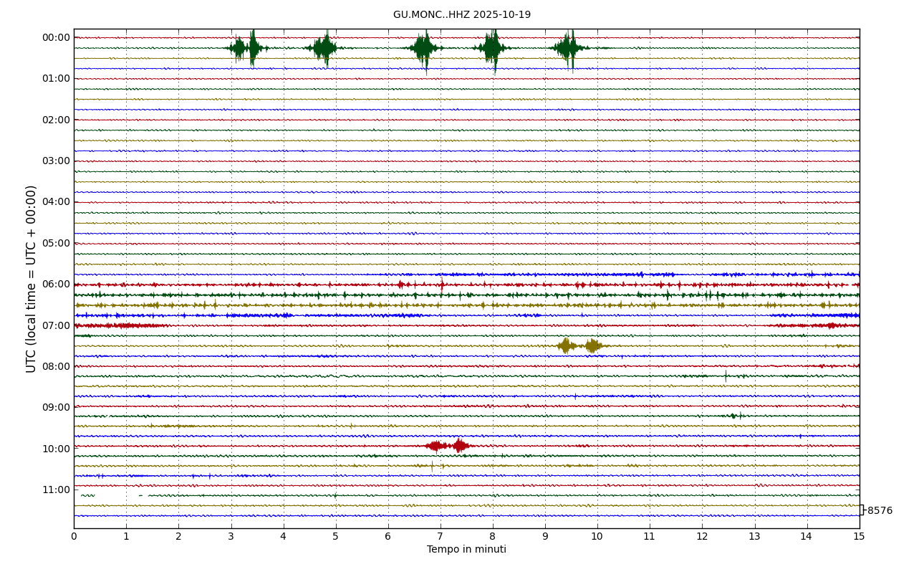Select the 06:00 hour tick label
924x587 pixels.
pos(56,285)
